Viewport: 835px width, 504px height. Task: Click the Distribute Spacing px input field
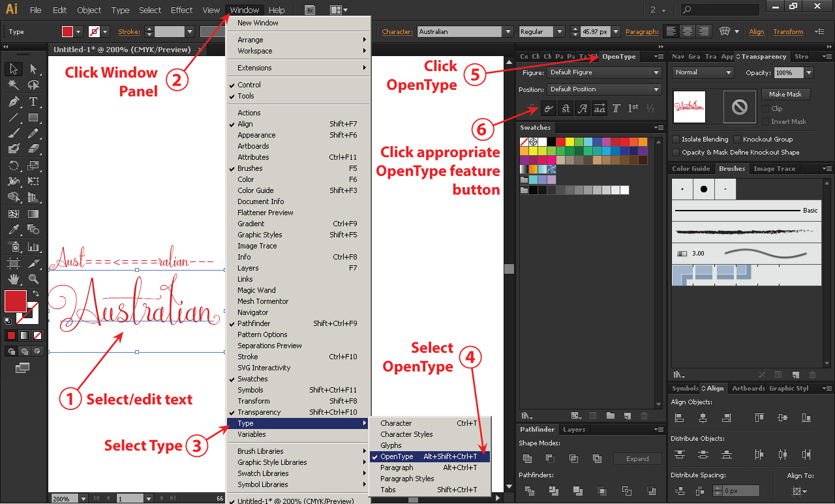[x=740, y=490]
